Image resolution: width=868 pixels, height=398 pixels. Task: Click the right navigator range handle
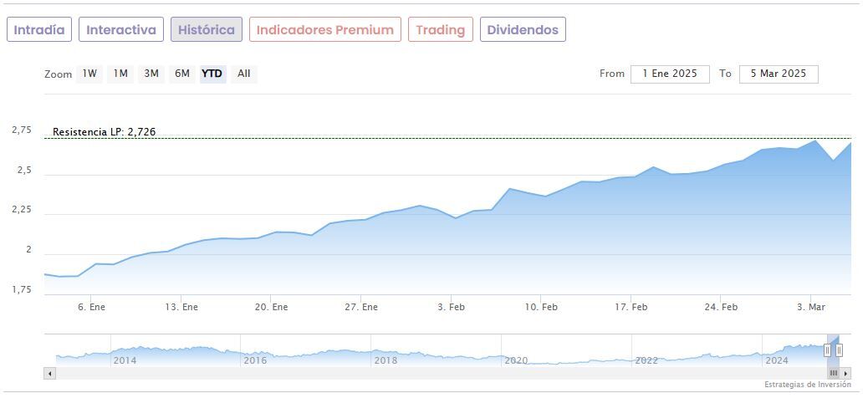[839, 350]
